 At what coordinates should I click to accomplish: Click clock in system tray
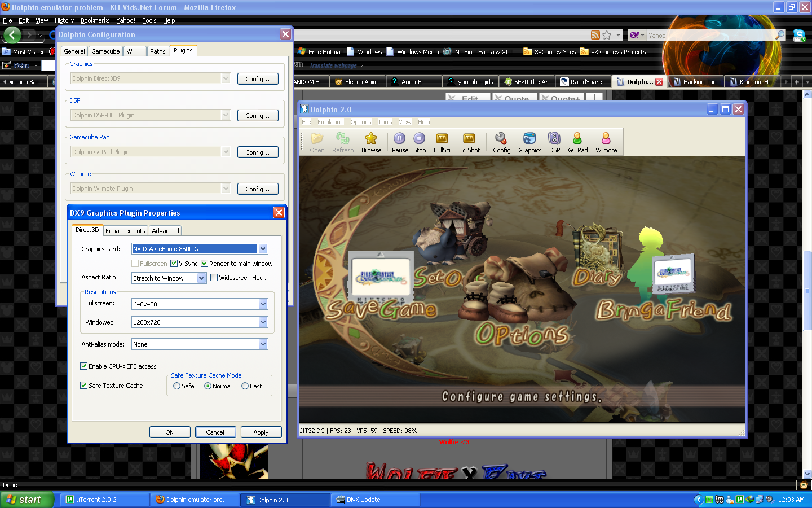[x=791, y=500]
